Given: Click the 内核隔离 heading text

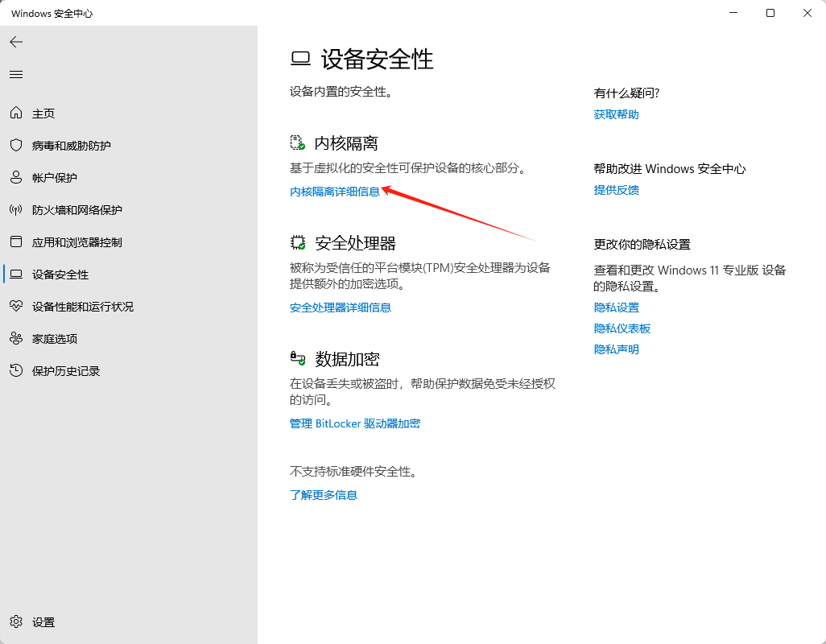Looking at the screenshot, I should click(346, 143).
